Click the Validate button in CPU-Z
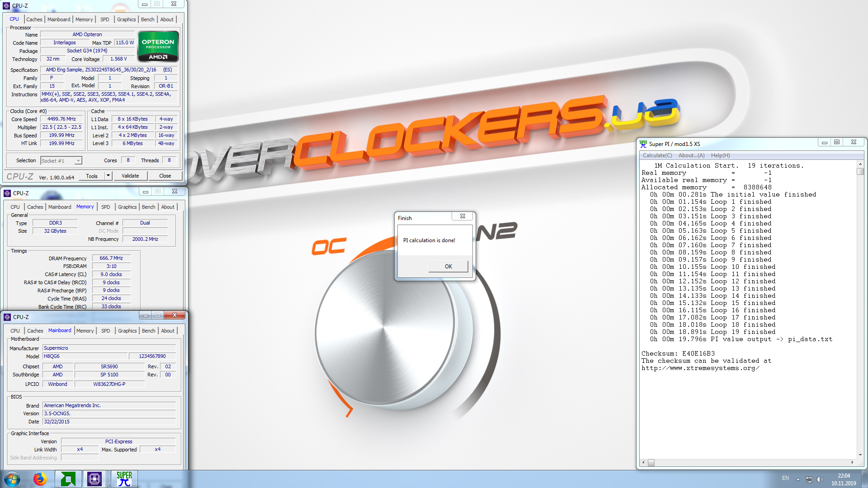This screenshot has height=488, width=868. [130, 176]
